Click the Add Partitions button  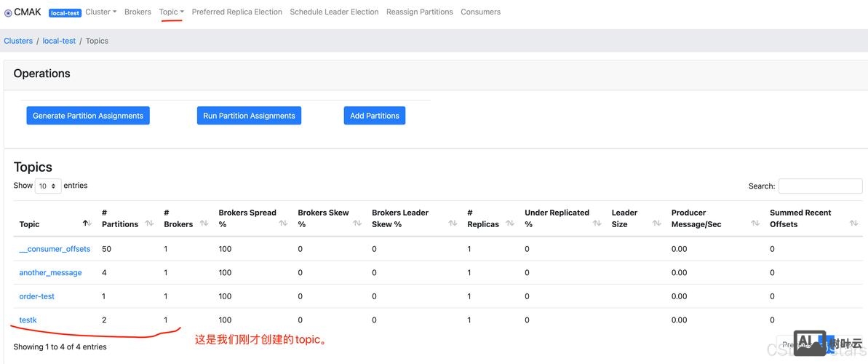374,116
